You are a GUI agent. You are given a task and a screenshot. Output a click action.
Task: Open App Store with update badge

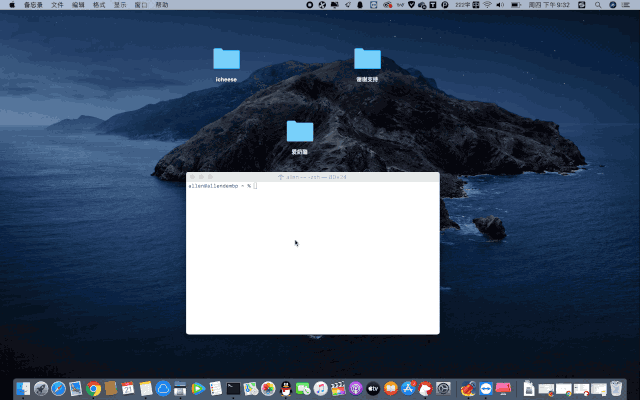(408, 389)
